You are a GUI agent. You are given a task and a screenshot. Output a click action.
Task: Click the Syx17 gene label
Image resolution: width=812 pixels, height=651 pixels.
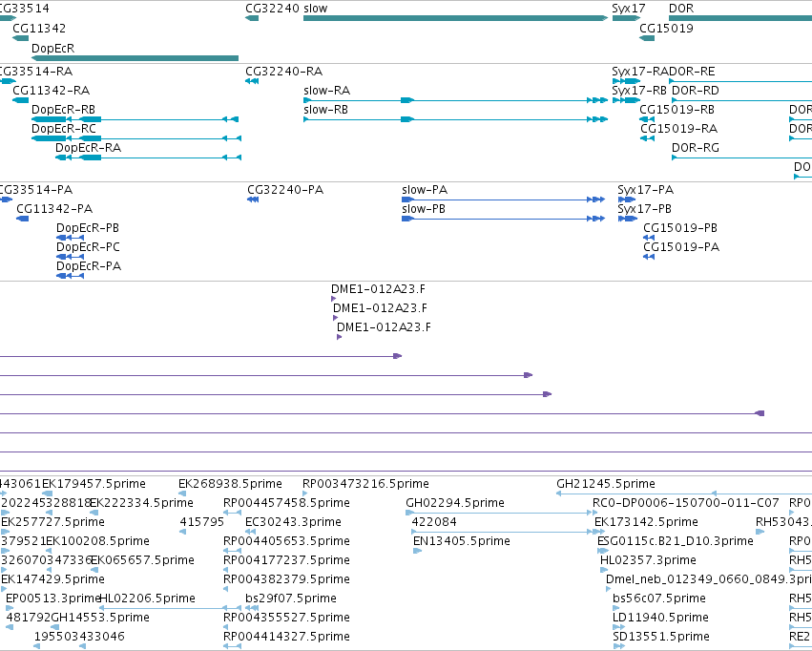(629, 9)
